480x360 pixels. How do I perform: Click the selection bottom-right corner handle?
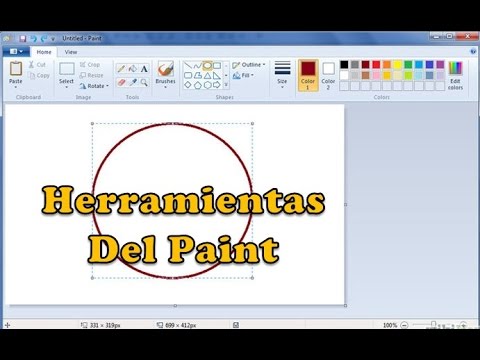tap(252, 278)
